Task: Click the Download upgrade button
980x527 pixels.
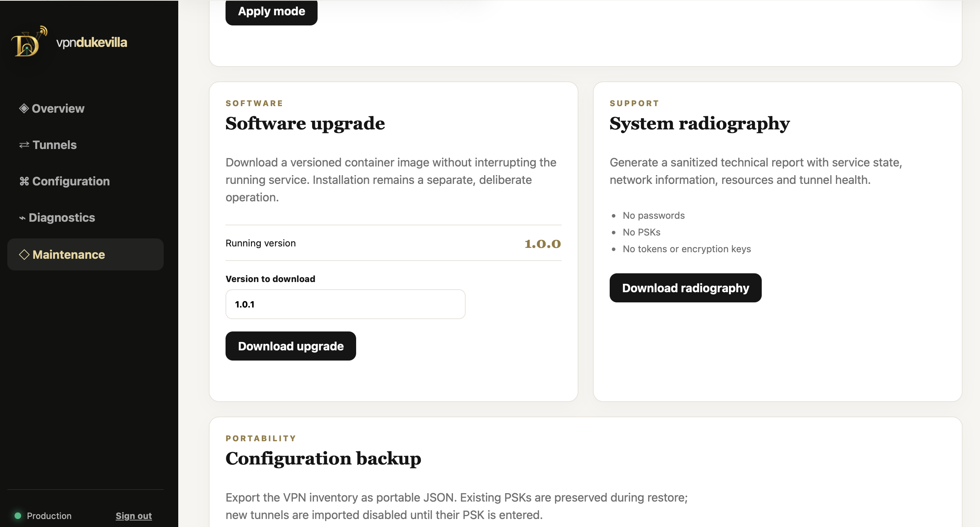Action: click(x=291, y=346)
